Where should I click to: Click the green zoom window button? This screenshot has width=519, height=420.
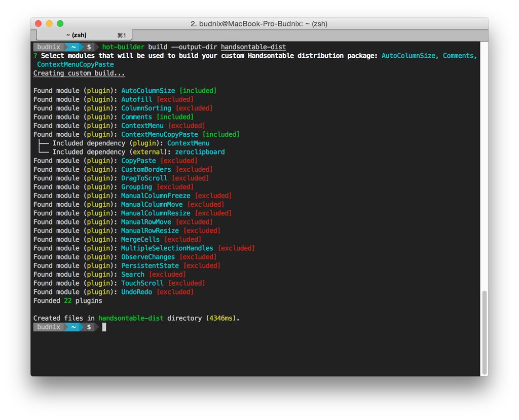pos(60,23)
